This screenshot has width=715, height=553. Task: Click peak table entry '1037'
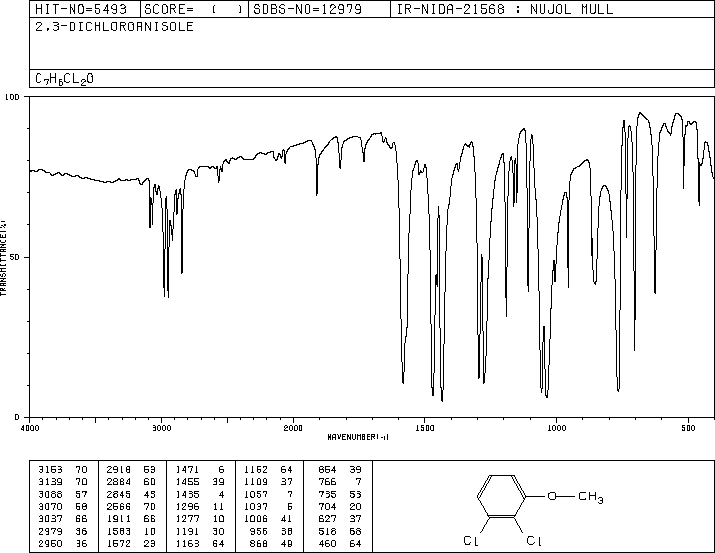(256, 506)
